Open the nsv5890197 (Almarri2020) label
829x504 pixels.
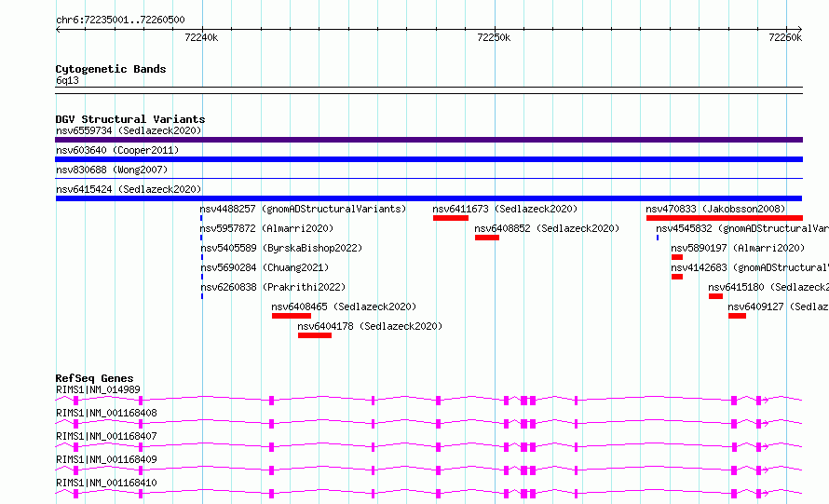click(x=738, y=248)
